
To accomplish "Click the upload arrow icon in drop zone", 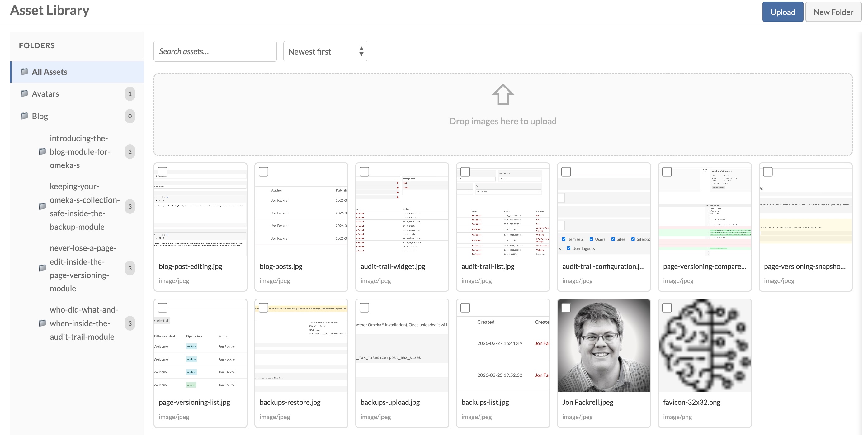I will click(x=502, y=94).
